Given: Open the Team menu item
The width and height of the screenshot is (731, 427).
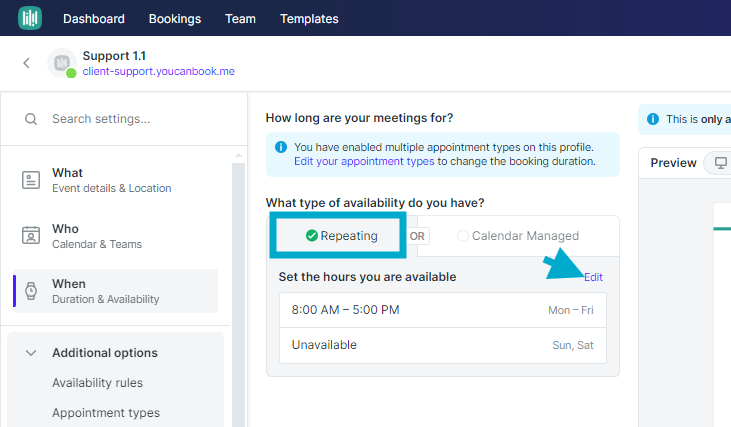Looking at the screenshot, I should point(240,18).
